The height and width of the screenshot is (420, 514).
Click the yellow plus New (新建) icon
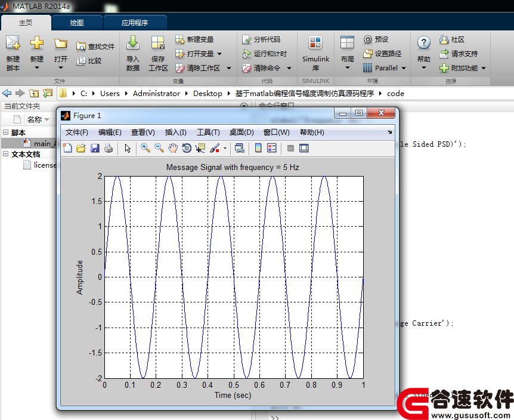tap(37, 44)
